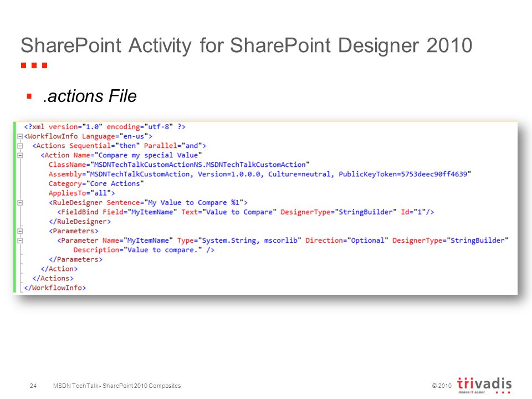Click the Type="System.String, mscorlib" attribute

point(239,241)
